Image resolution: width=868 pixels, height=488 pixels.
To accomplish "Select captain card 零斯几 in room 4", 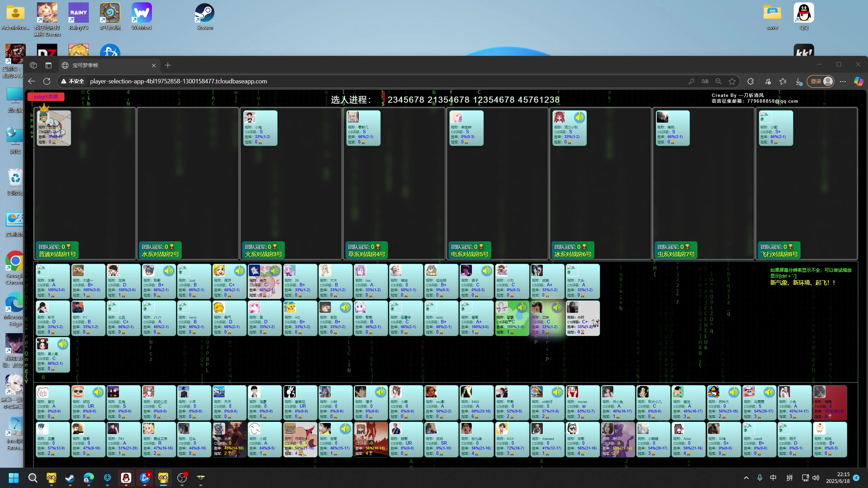I will point(363,128).
